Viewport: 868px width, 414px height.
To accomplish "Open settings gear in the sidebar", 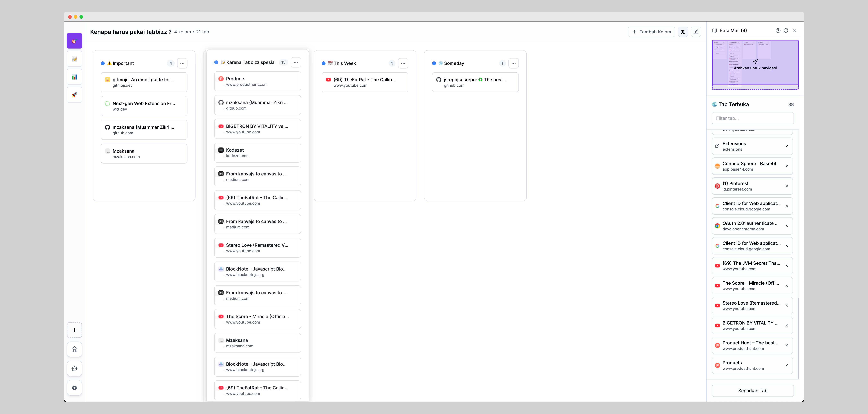I will [x=74, y=388].
